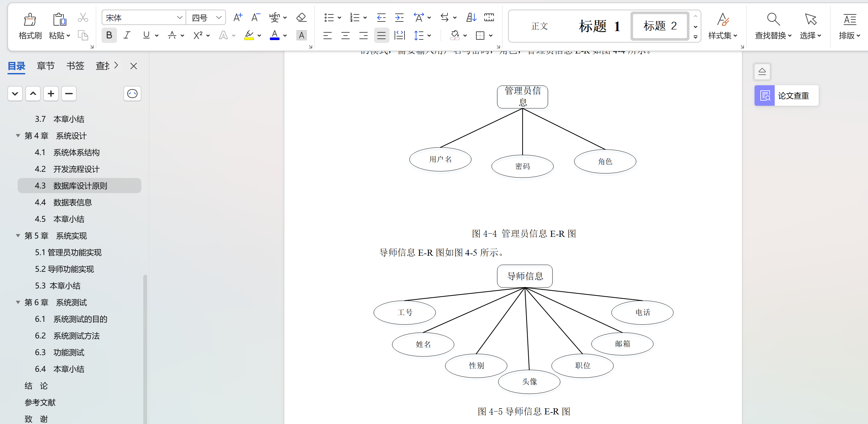Image resolution: width=868 pixels, height=424 pixels.
Task: Click the paragraph shading paint bucket icon
Action: 455,35
